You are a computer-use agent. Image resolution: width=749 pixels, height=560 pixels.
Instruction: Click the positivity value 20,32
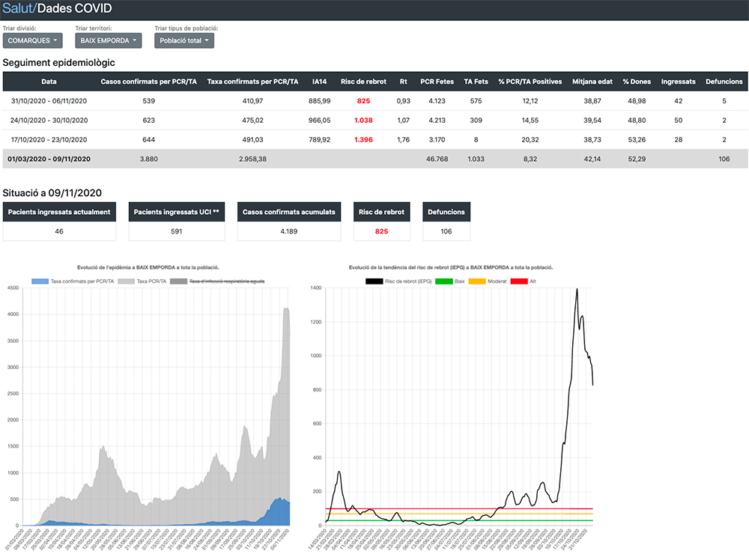click(530, 139)
